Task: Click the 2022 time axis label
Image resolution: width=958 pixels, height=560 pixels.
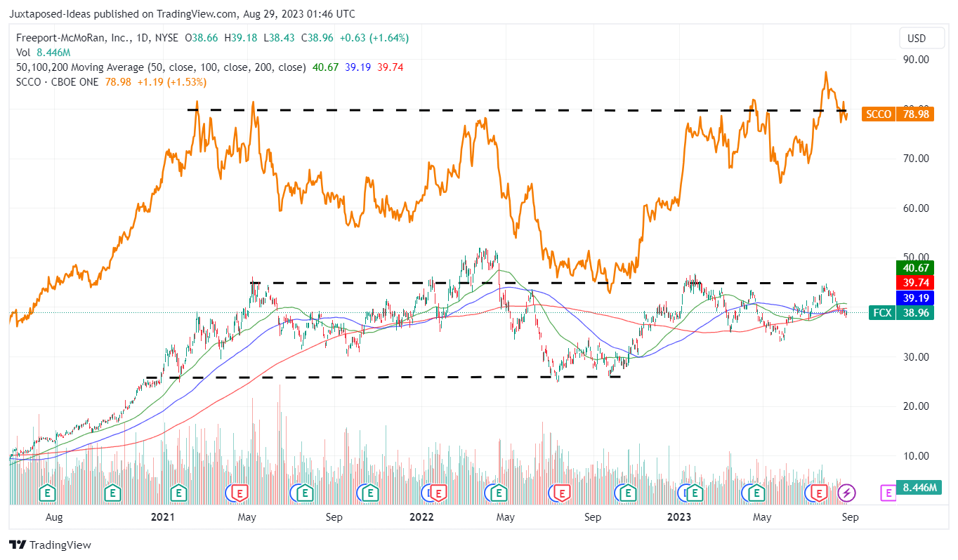Action: tap(421, 517)
